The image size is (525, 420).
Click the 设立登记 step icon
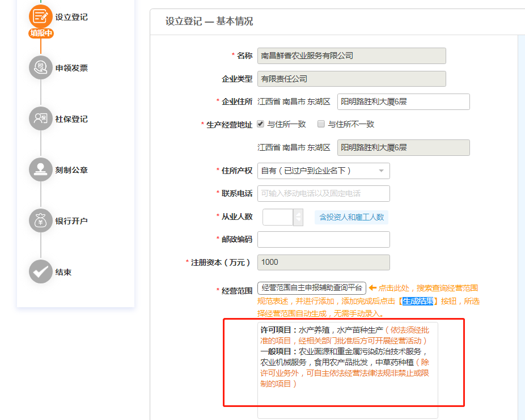click(41, 16)
